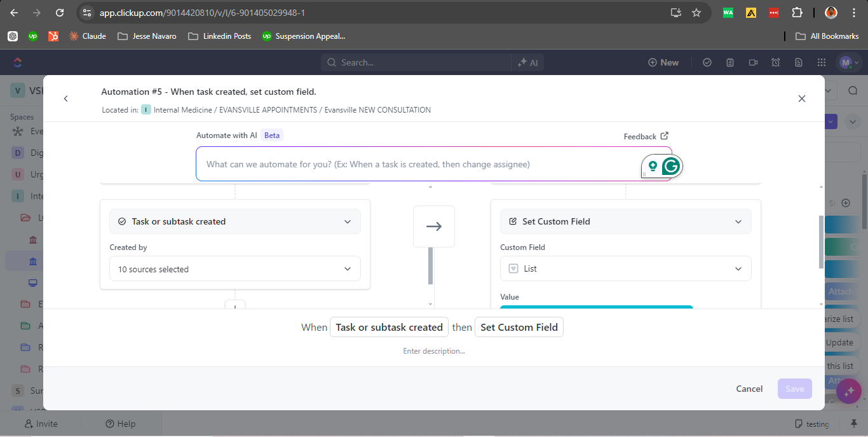Open the Chrome extensions puzzle icon
Screen dimensions: 868x437
click(x=797, y=13)
